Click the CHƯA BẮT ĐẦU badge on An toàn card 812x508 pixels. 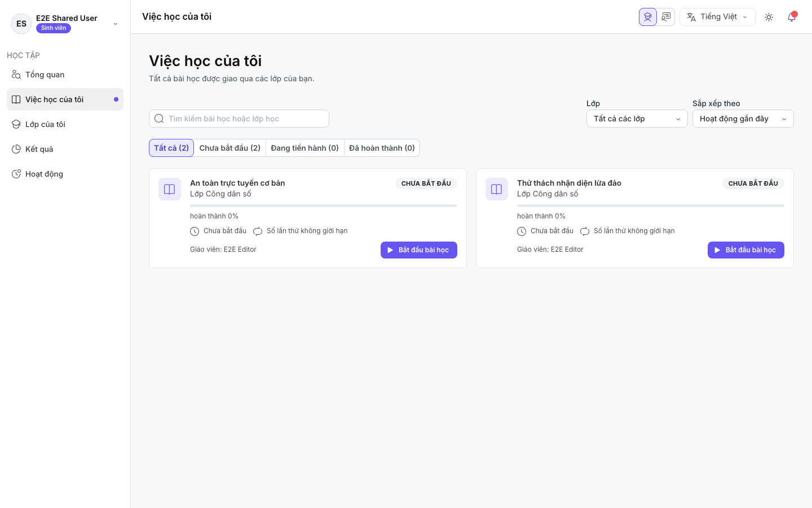pyautogui.click(x=426, y=183)
